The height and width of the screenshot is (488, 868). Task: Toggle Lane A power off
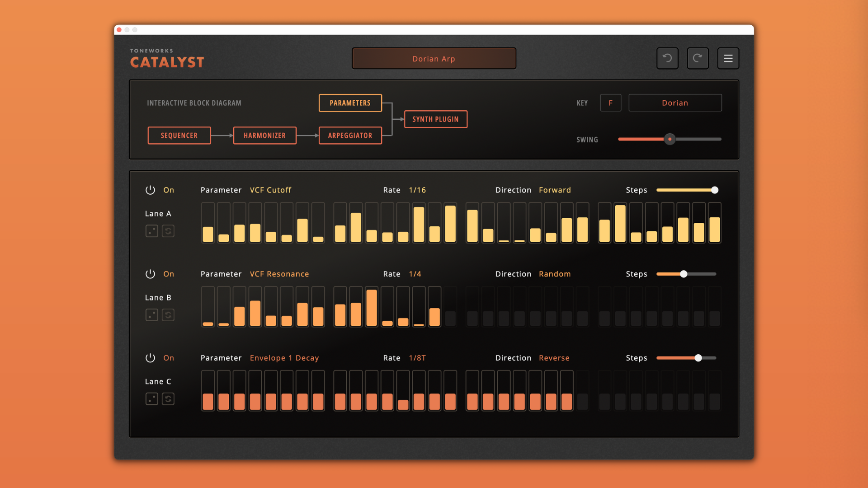150,190
